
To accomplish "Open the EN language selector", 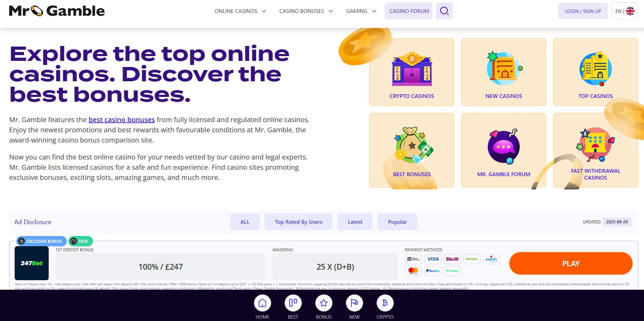I will [x=625, y=11].
